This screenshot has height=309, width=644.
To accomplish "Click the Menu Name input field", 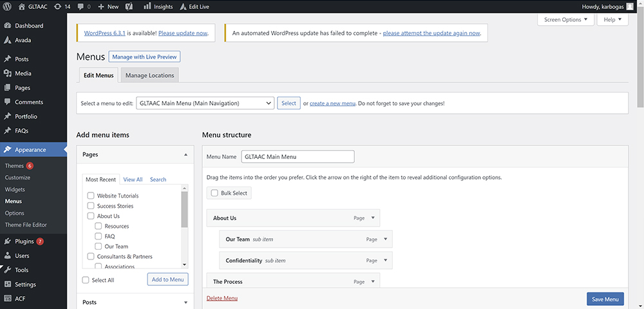I will [x=298, y=157].
